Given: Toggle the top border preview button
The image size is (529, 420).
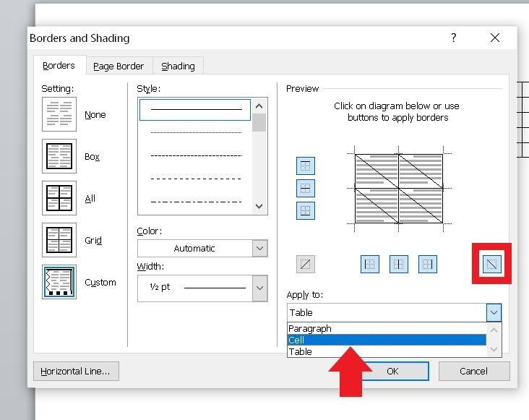Looking at the screenshot, I should [x=305, y=166].
